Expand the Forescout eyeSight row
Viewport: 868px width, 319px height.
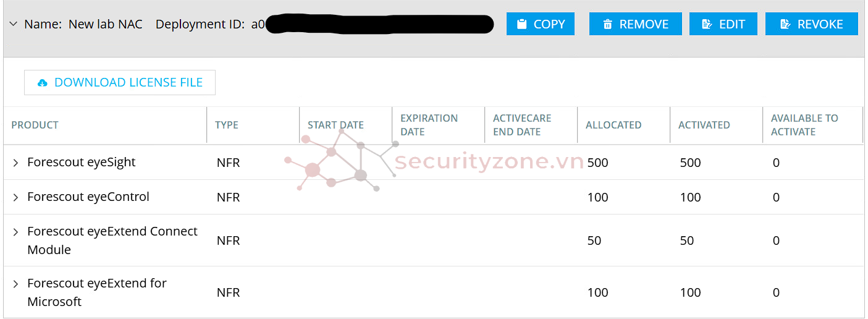16,163
